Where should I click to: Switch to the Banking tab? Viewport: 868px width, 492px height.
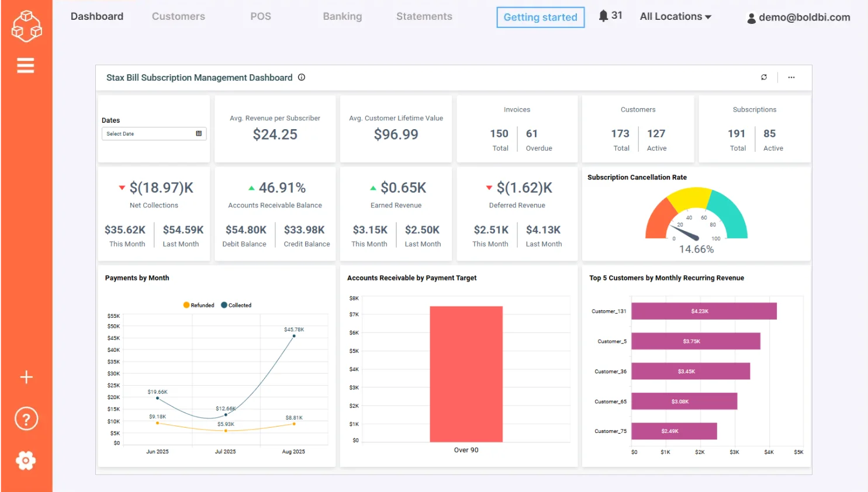tap(343, 16)
